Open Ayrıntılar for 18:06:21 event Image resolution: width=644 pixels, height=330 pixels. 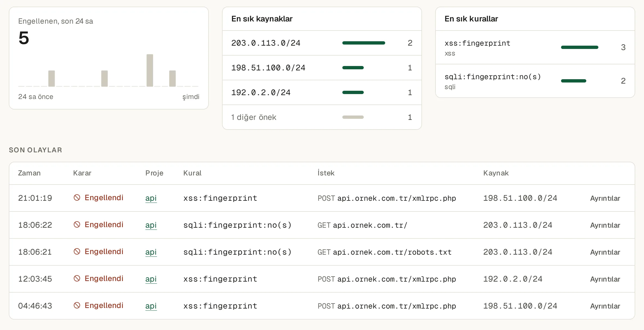[x=605, y=252]
